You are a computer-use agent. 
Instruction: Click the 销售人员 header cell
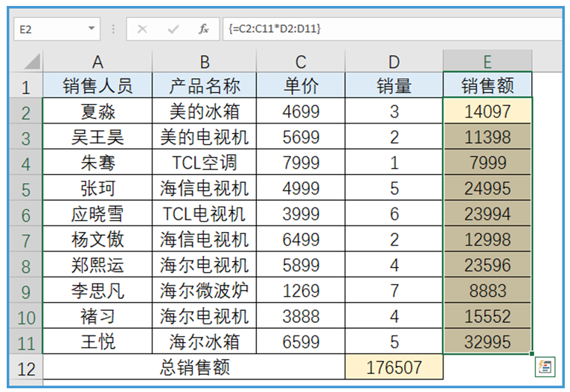tap(97, 86)
